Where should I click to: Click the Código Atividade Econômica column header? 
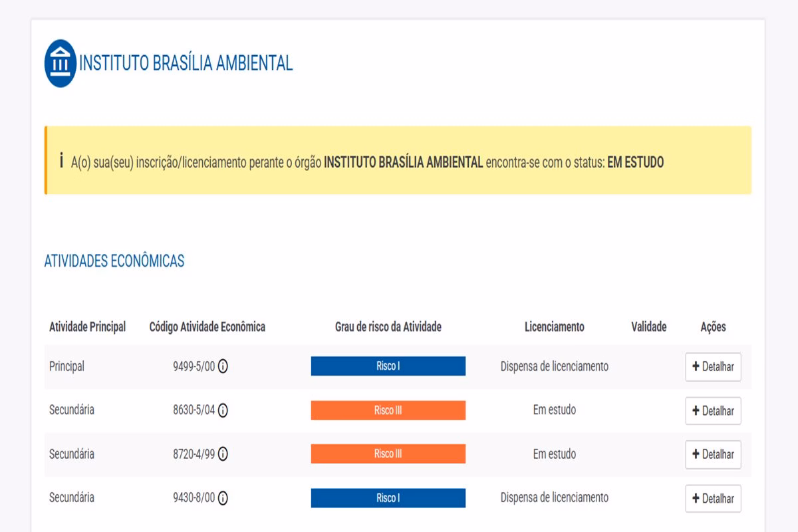click(207, 327)
